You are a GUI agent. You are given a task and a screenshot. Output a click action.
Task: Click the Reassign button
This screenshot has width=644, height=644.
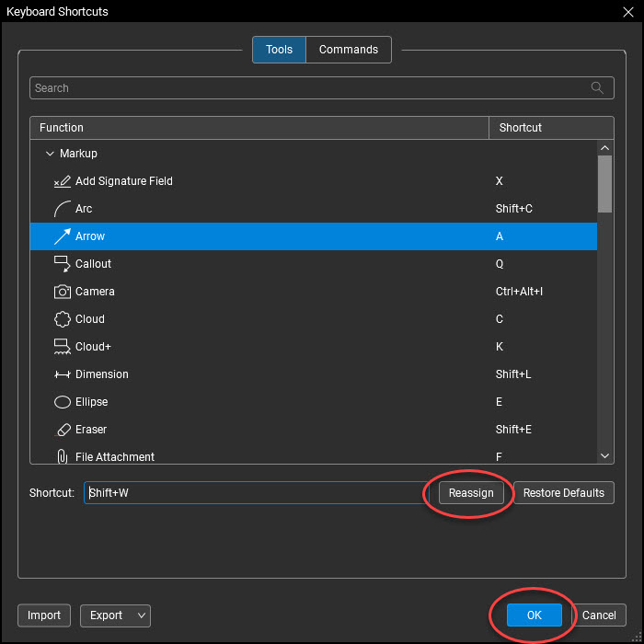(x=471, y=492)
